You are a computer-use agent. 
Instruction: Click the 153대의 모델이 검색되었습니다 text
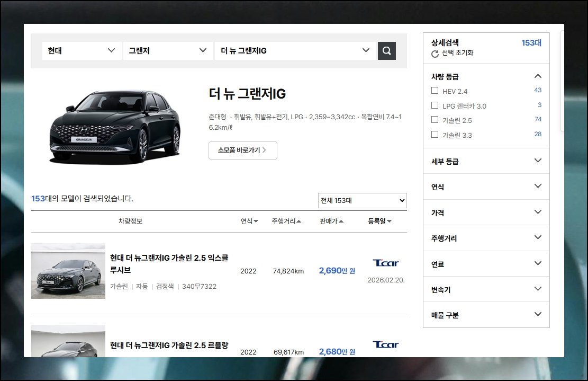[x=82, y=199]
